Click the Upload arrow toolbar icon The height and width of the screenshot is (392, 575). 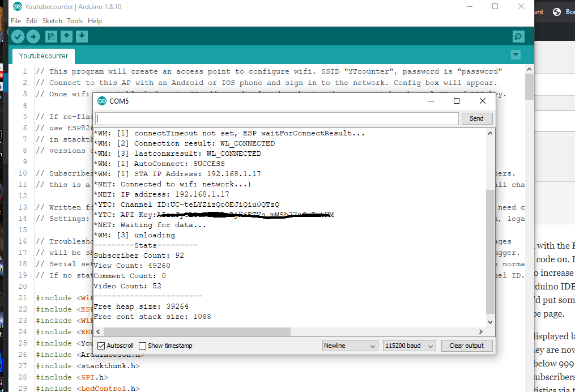33,36
